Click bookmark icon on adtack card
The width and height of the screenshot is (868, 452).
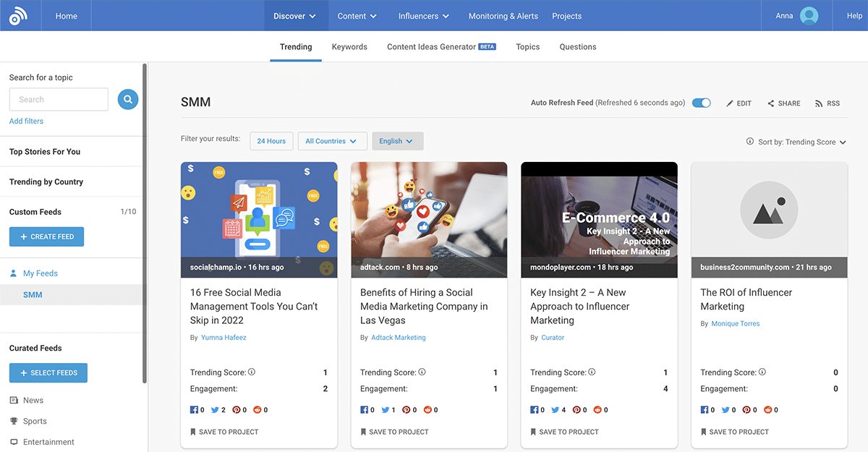point(363,432)
